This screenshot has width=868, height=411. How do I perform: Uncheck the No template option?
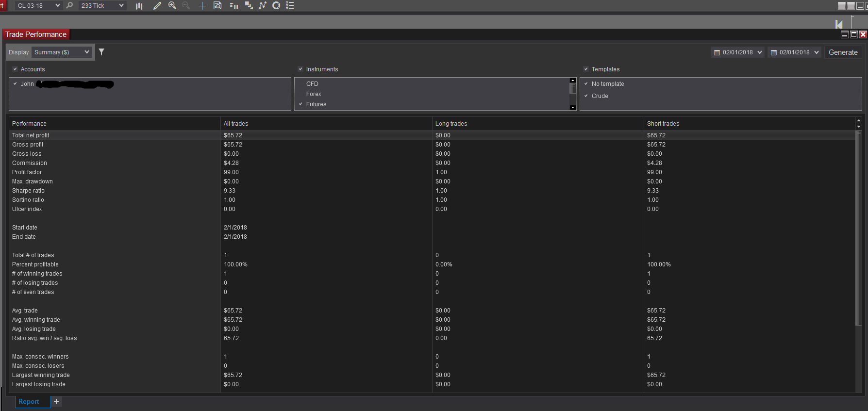586,83
